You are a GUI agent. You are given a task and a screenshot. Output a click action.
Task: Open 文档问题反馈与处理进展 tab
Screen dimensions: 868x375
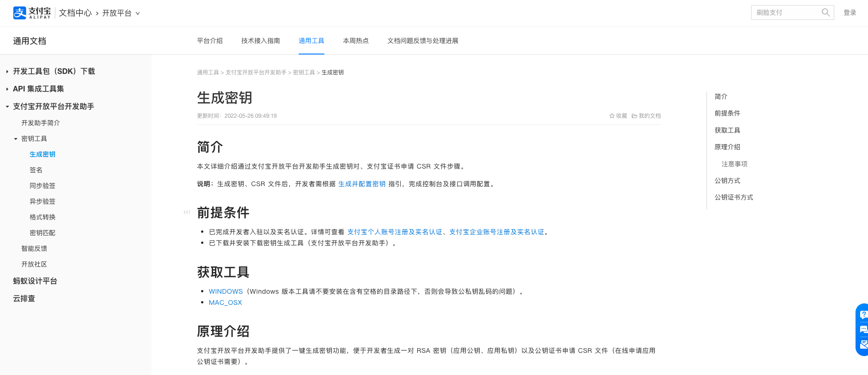[x=423, y=41]
